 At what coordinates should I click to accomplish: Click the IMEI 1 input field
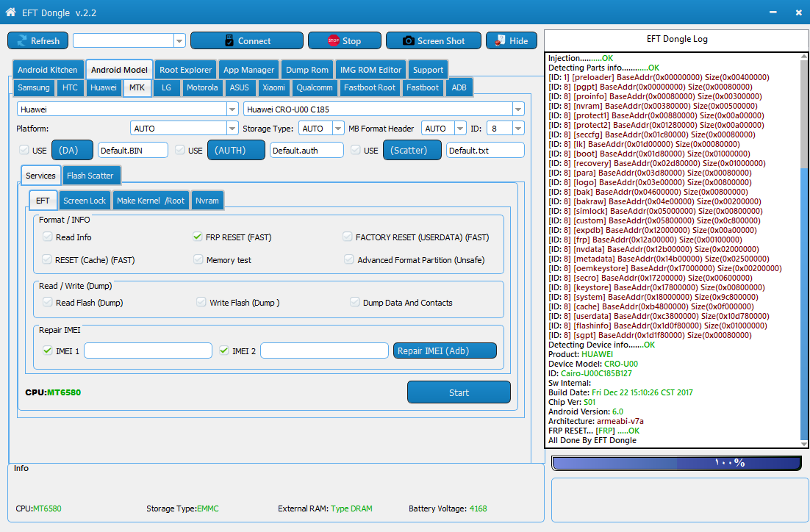click(x=148, y=351)
